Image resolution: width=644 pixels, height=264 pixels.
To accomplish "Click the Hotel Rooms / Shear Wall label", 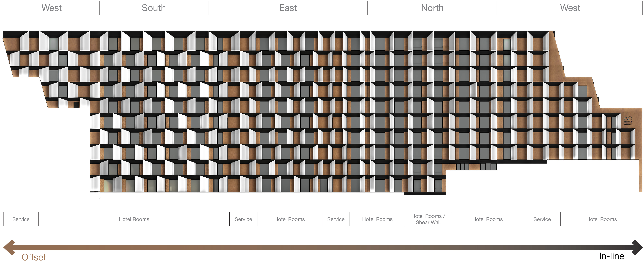I will (x=428, y=219).
